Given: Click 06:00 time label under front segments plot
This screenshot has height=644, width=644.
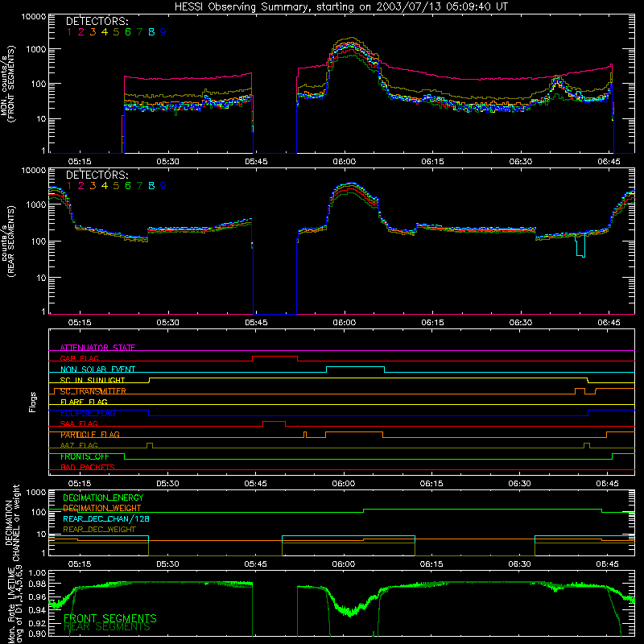Looking at the screenshot, I should [x=345, y=162].
